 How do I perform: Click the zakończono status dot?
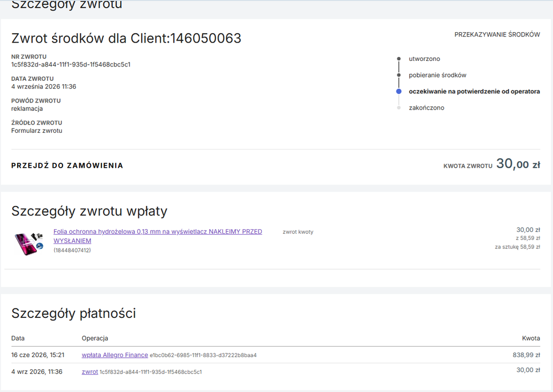[x=399, y=107]
